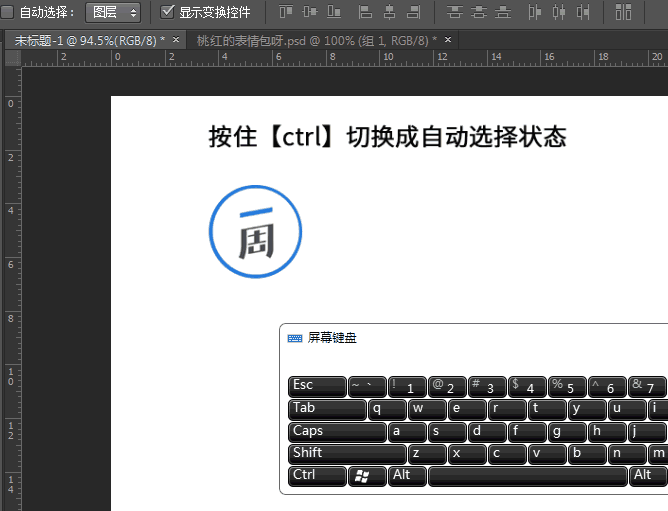The height and width of the screenshot is (511, 668).
Task: Click the y key on screen keyboard
Action: 587,409
